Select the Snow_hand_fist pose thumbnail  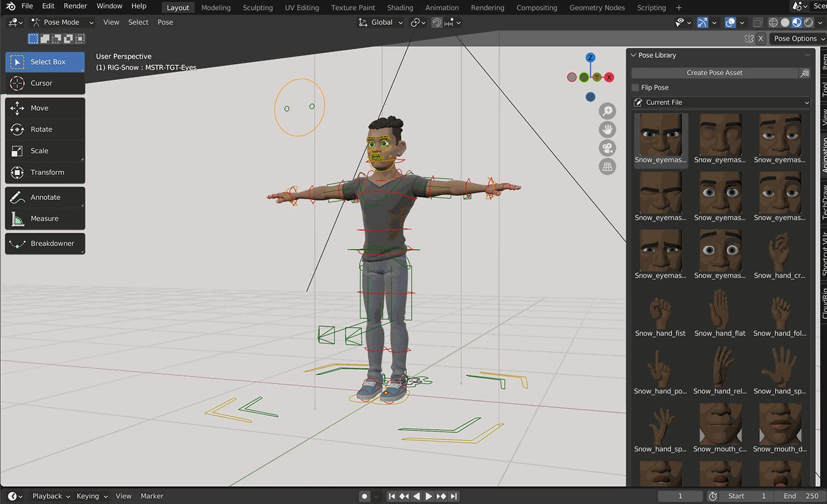661,313
